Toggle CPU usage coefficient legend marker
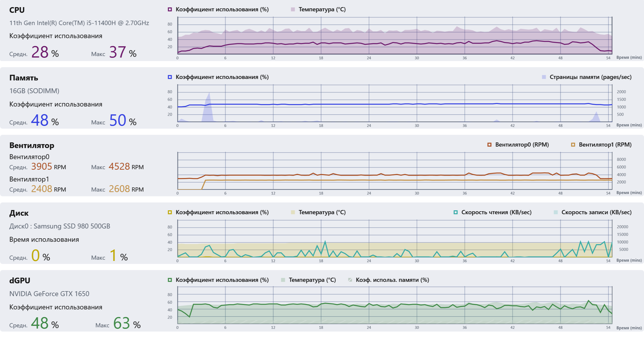This screenshot has width=644, height=348. coord(170,10)
